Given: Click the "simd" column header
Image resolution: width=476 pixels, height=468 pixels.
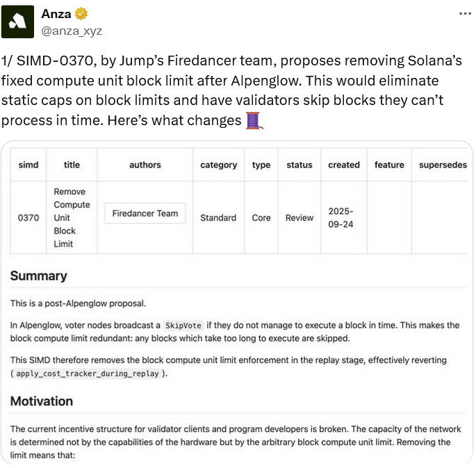Looking at the screenshot, I should (28, 165).
